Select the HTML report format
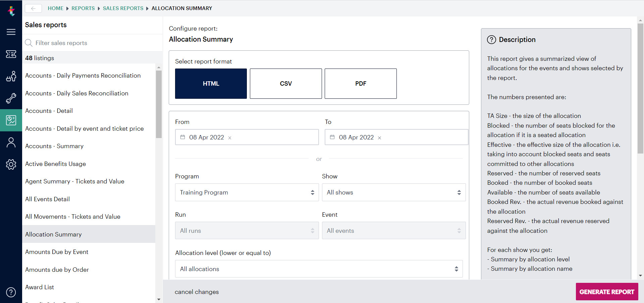Image resolution: width=644 pixels, height=303 pixels. coord(211,84)
